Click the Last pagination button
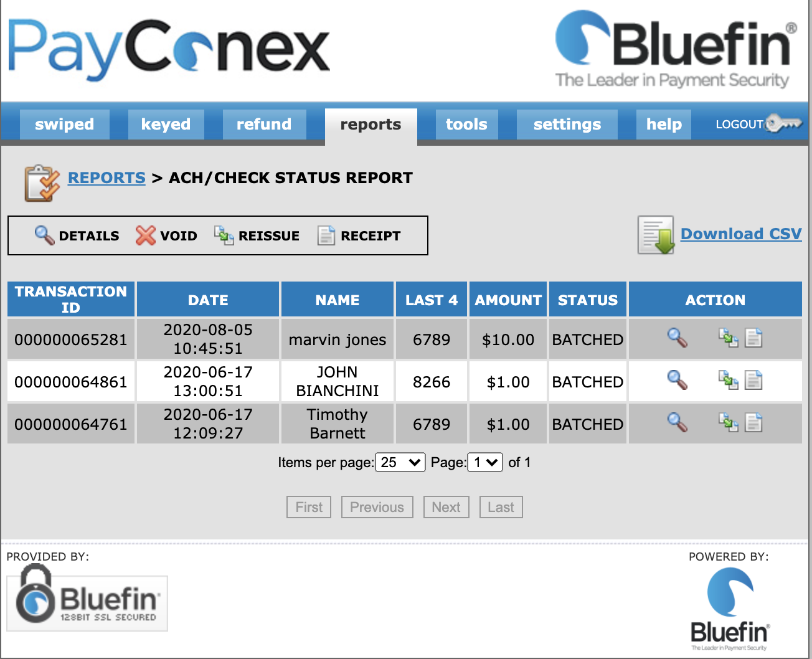The image size is (812, 659). [501, 507]
